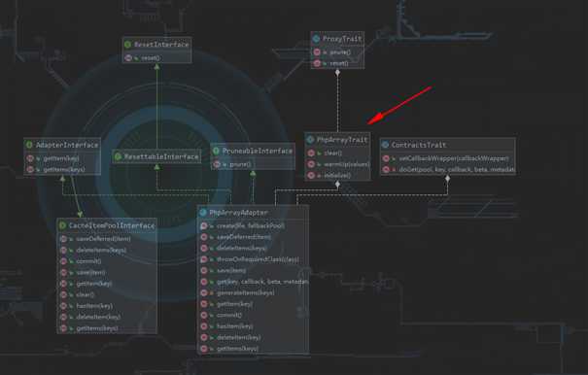
Task: Click the ResettableInterface interface icon
Action: (118, 156)
